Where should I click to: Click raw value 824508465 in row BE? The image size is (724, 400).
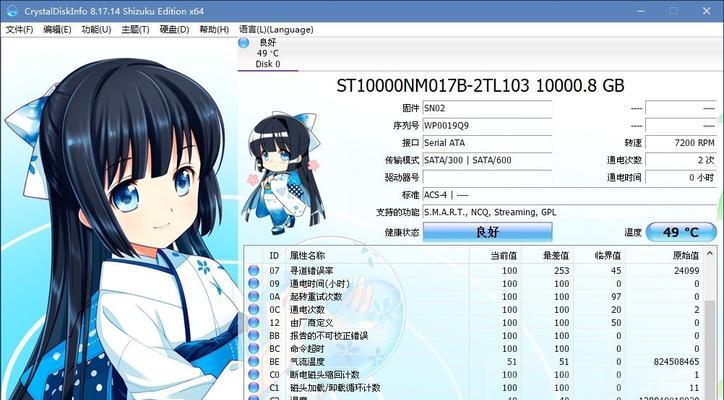tap(676, 362)
